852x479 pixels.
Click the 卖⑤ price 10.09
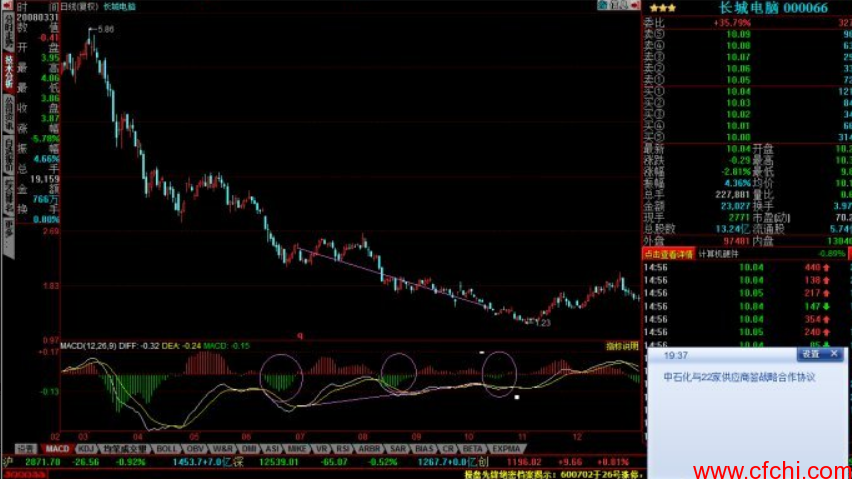[x=738, y=34]
